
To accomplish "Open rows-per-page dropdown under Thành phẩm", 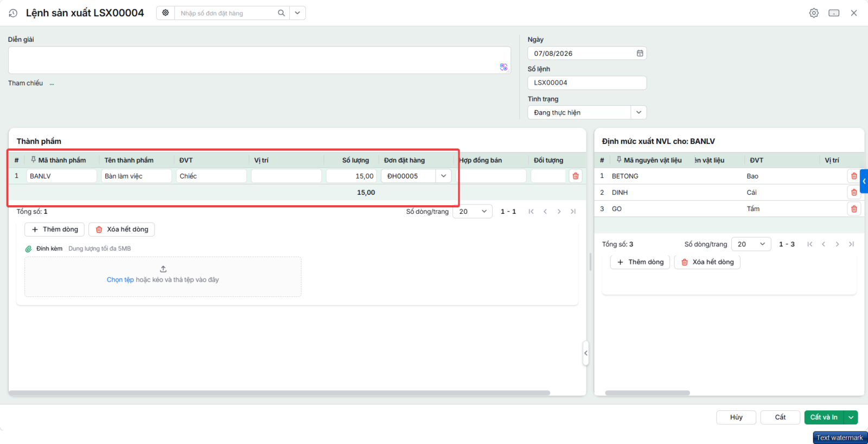I will coord(473,212).
